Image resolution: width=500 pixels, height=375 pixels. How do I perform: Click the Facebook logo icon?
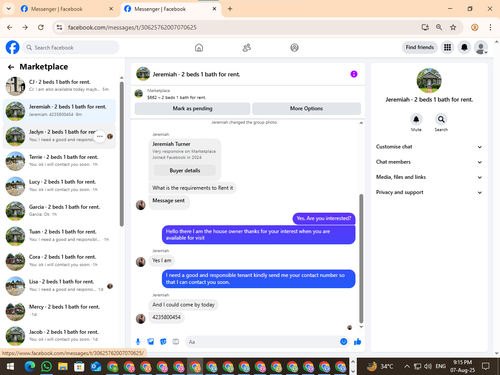point(13,47)
